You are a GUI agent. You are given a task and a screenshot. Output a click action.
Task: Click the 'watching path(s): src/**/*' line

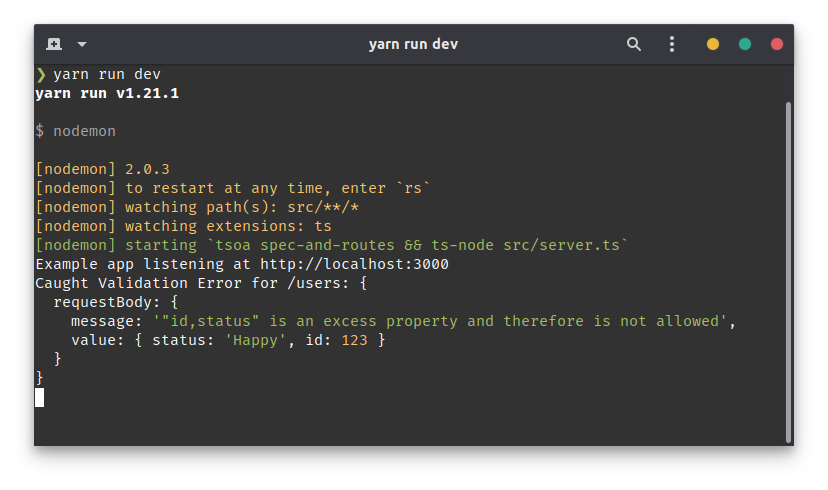click(x=197, y=207)
